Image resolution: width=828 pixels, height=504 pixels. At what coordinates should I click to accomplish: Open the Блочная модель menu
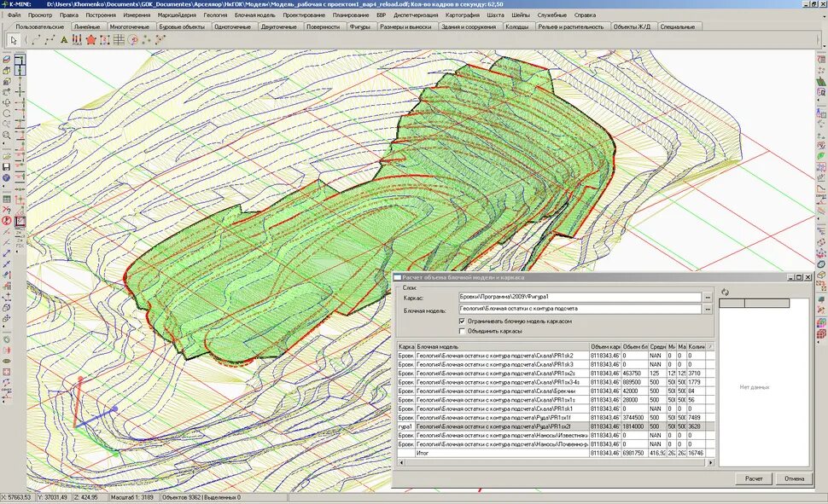click(x=254, y=15)
